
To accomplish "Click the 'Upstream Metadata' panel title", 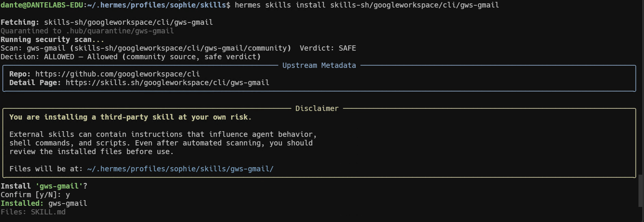I will (x=319, y=65).
